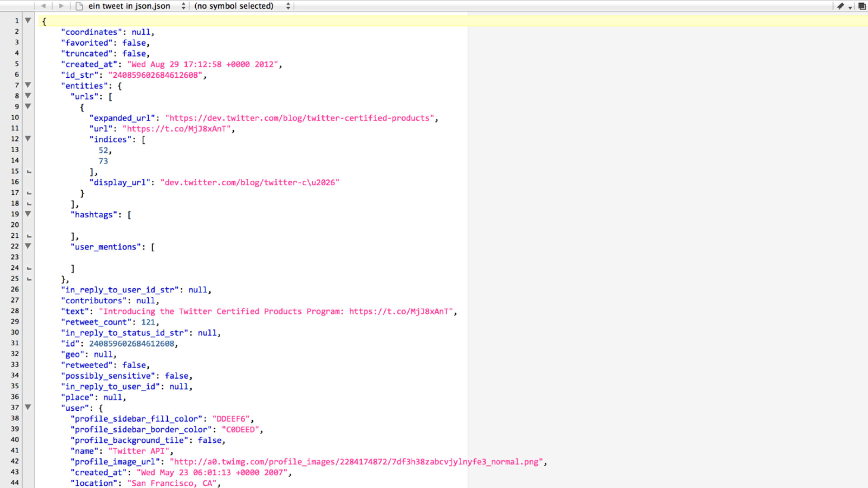868x488 pixels.
Task: Collapse the "hashtags" array fold at line 19
Action: [28, 214]
